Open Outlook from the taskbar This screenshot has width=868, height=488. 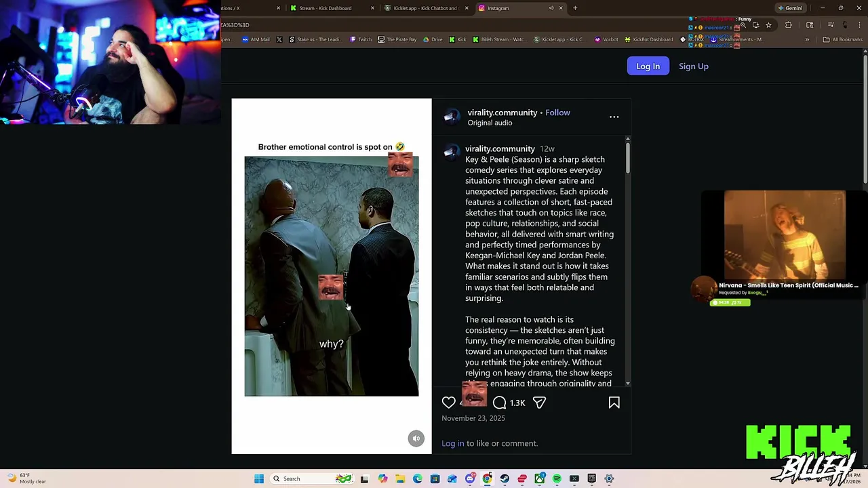click(x=452, y=479)
